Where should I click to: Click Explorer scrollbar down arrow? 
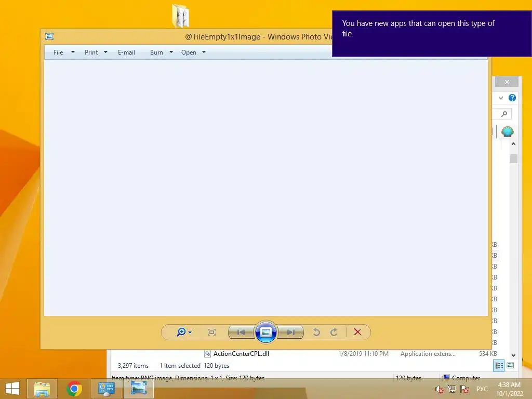(513, 355)
